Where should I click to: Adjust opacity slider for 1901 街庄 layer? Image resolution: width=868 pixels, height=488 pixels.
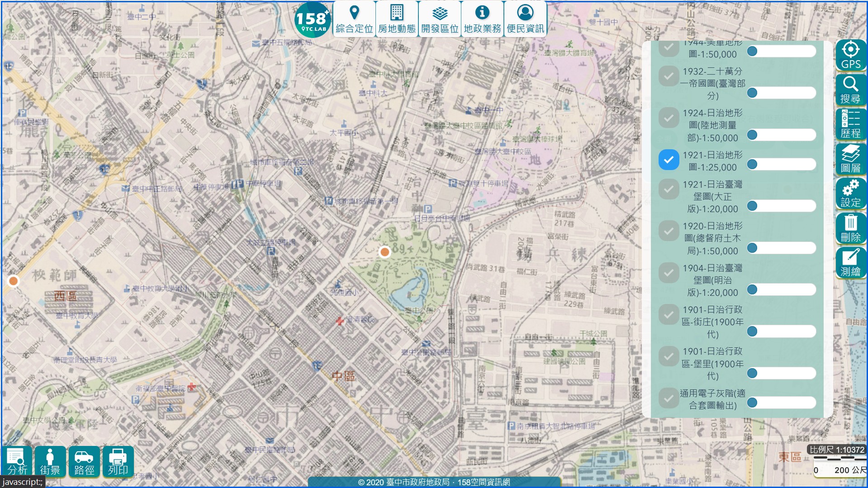point(781,332)
